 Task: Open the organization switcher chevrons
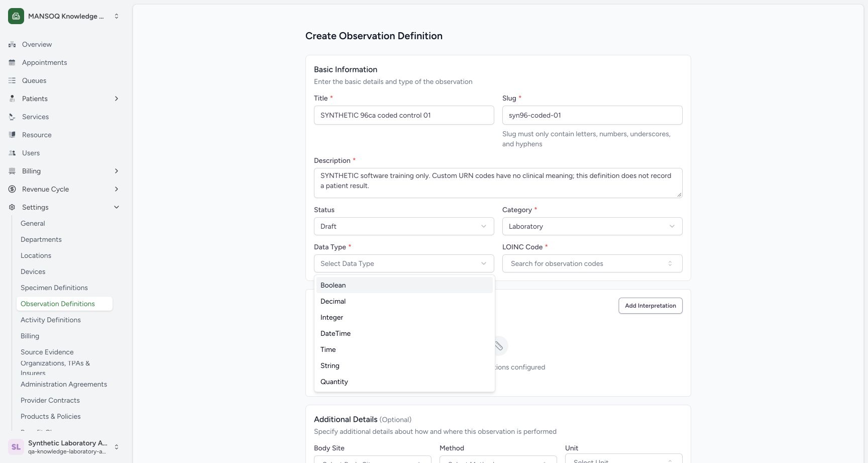[x=117, y=16]
